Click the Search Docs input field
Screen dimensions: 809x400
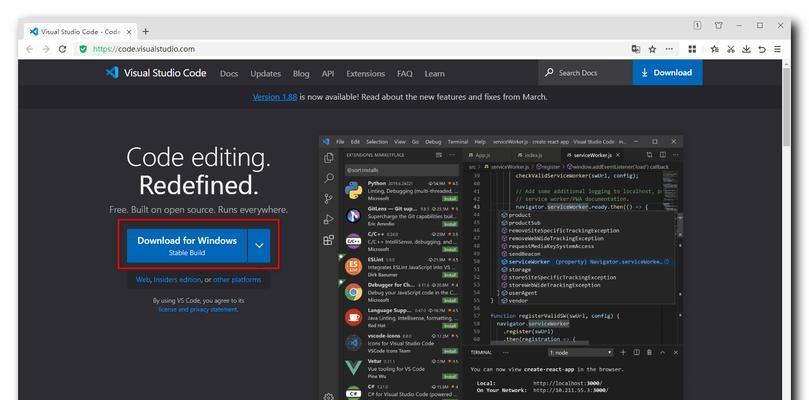pos(585,73)
